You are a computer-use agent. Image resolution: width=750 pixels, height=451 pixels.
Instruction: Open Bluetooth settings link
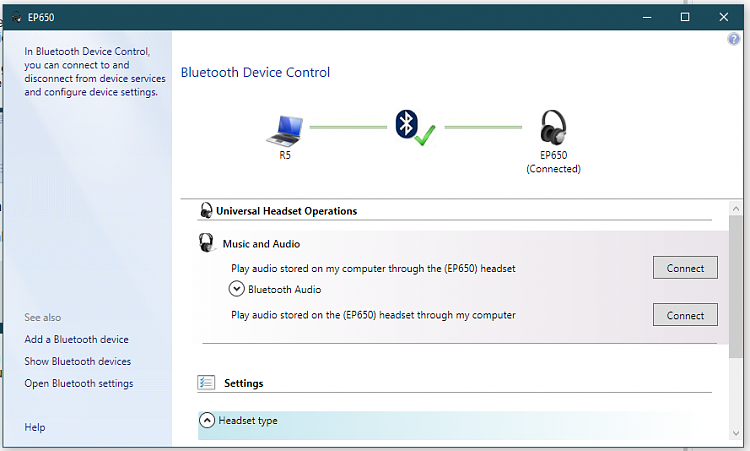tap(79, 383)
